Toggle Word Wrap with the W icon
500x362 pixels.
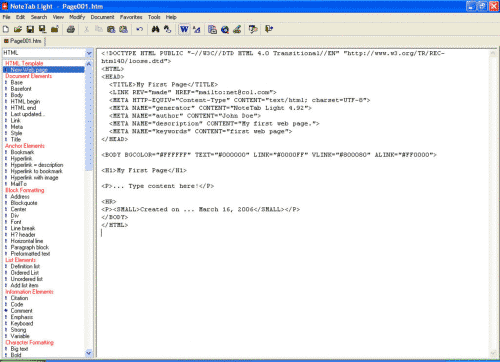(184, 29)
